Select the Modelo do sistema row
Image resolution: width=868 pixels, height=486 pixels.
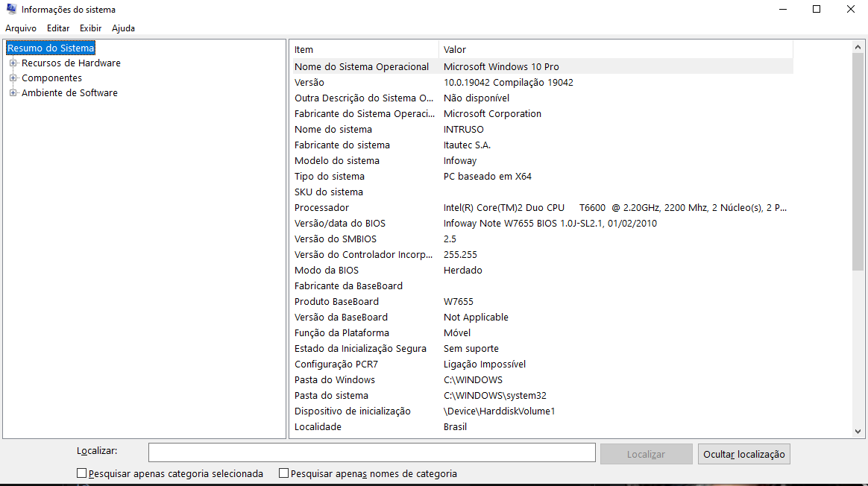point(543,160)
